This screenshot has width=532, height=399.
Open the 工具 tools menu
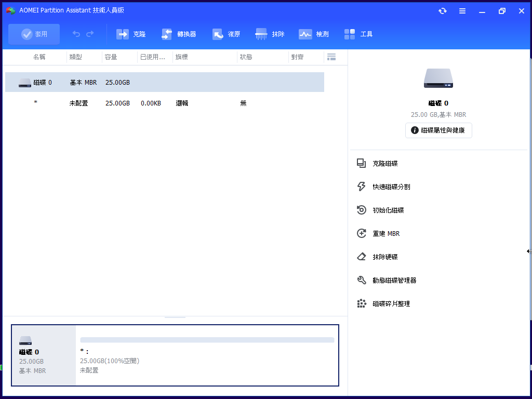(x=358, y=34)
